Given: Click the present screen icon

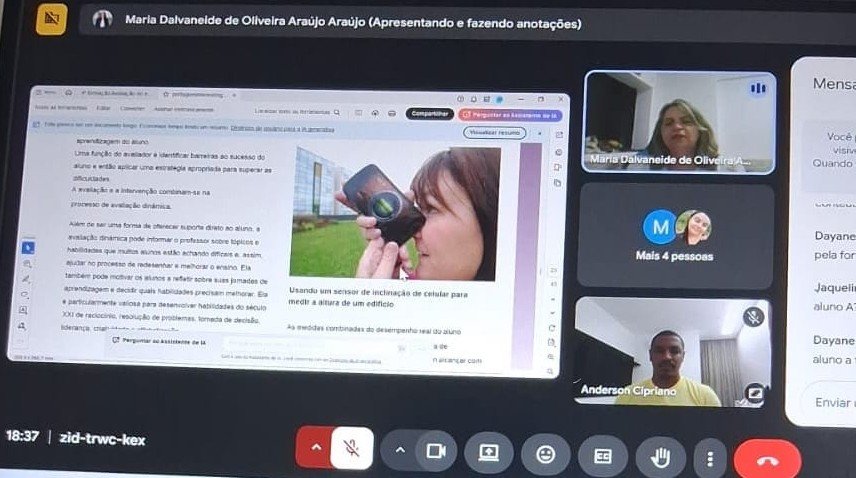Looking at the screenshot, I should (489, 453).
